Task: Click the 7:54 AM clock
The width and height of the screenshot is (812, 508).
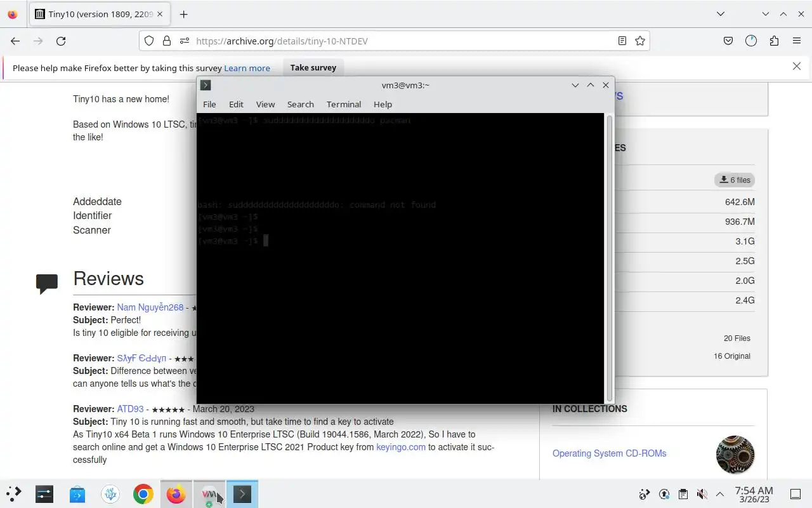Action: [x=754, y=494]
